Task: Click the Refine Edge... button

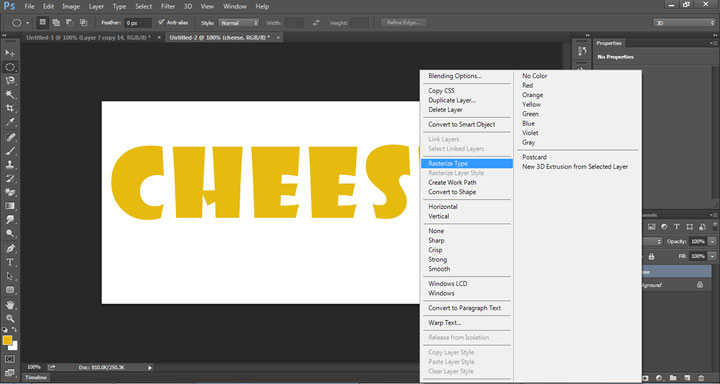Action: (x=404, y=23)
